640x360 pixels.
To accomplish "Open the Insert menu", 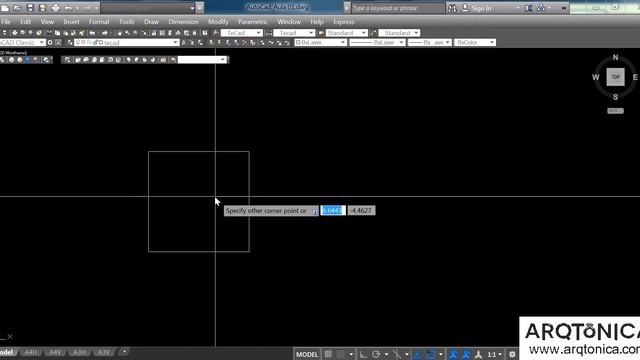I will pos(71,22).
